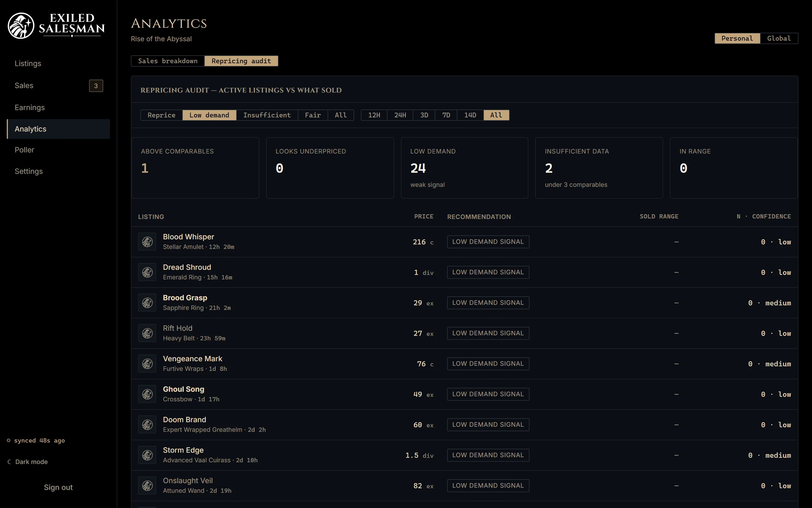Image resolution: width=812 pixels, height=508 pixels.
Task: Set time window to 12H
Action: [x=374, y=115]
